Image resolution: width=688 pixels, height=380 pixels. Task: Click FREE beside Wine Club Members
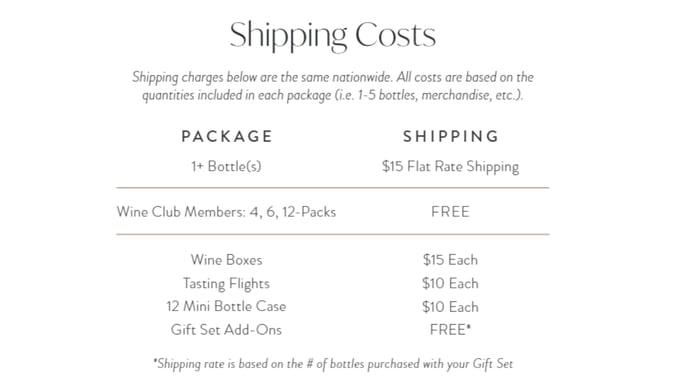(x=450, y=212)
